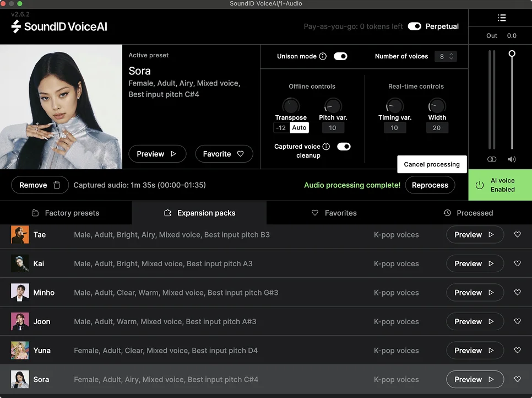This screenshot has width=532, height=398.
Task: Favorite the Sora row heart
Action: 518,379
